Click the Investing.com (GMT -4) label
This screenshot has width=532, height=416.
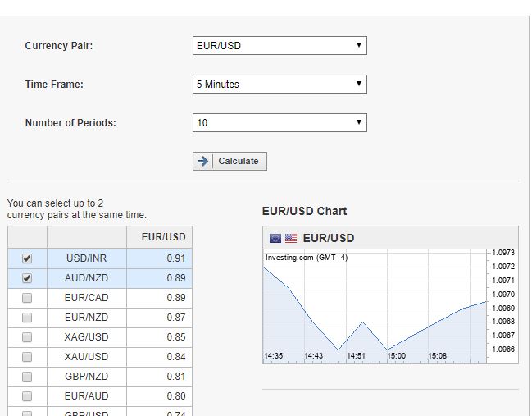click(x=307, y=258)
